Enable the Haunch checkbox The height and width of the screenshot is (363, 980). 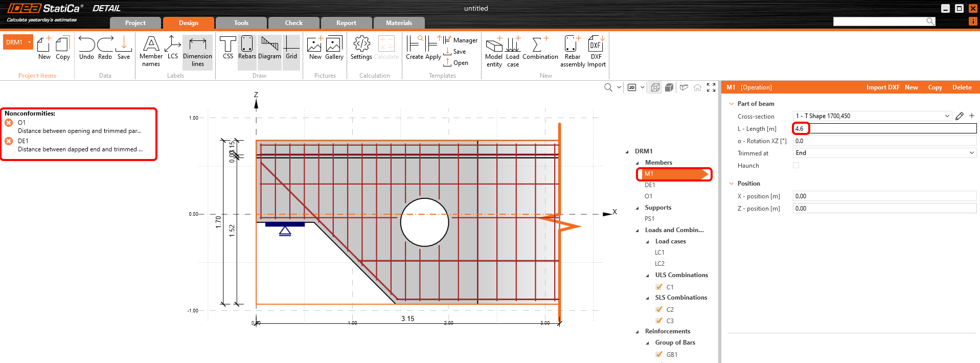point(796,165)
